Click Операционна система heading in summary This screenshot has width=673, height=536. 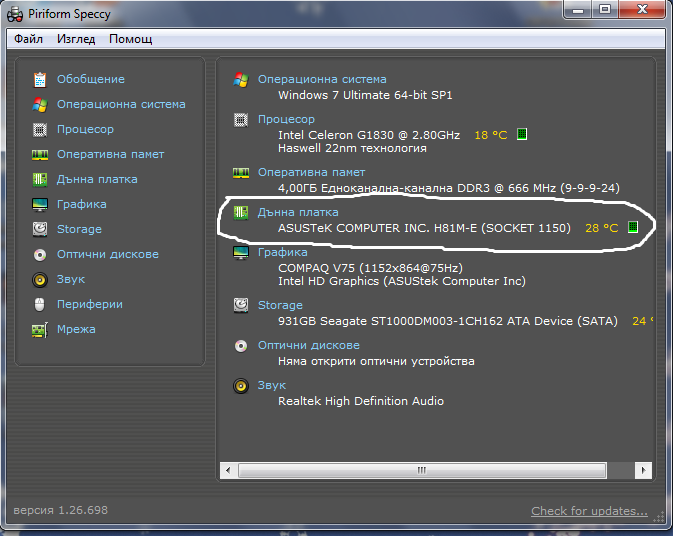[322, 79]
